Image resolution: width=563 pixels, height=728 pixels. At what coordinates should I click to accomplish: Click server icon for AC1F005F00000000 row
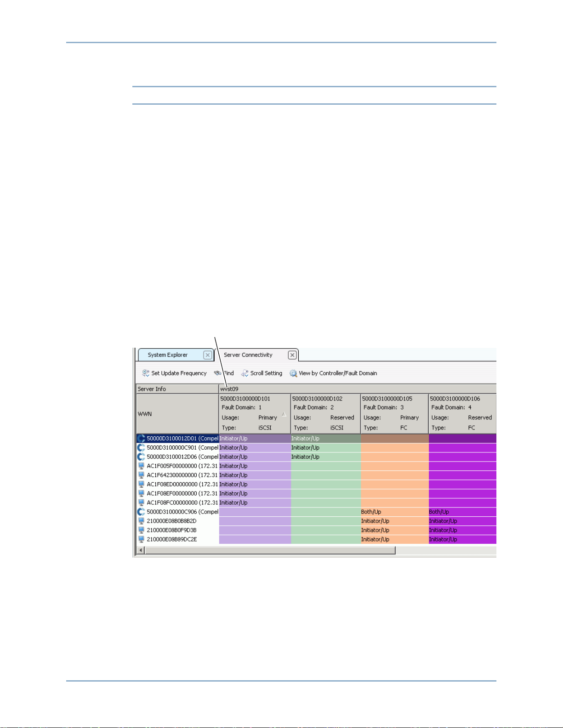[x=141, y=466]
